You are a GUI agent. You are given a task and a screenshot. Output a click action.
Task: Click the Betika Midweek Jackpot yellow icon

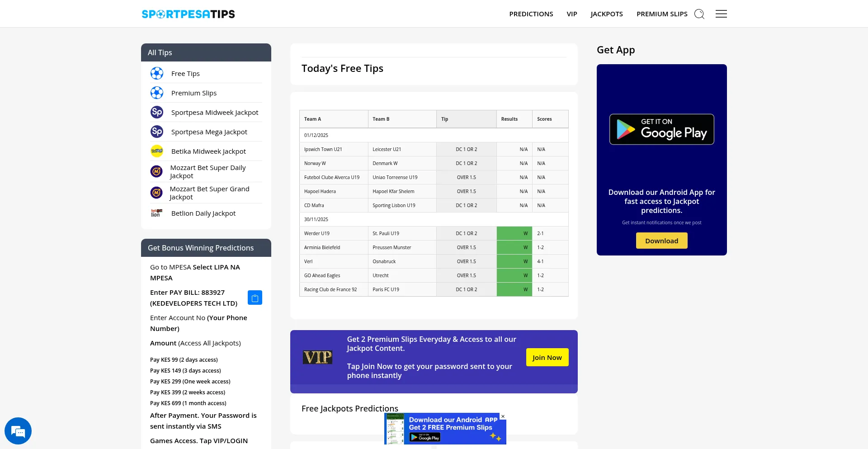[157, 151]
